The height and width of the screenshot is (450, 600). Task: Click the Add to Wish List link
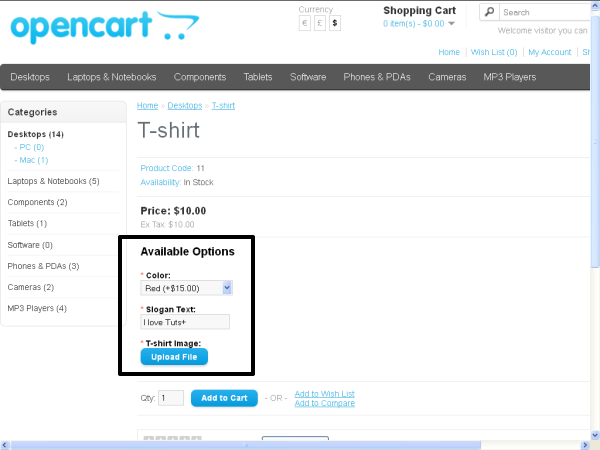(325, 393)
